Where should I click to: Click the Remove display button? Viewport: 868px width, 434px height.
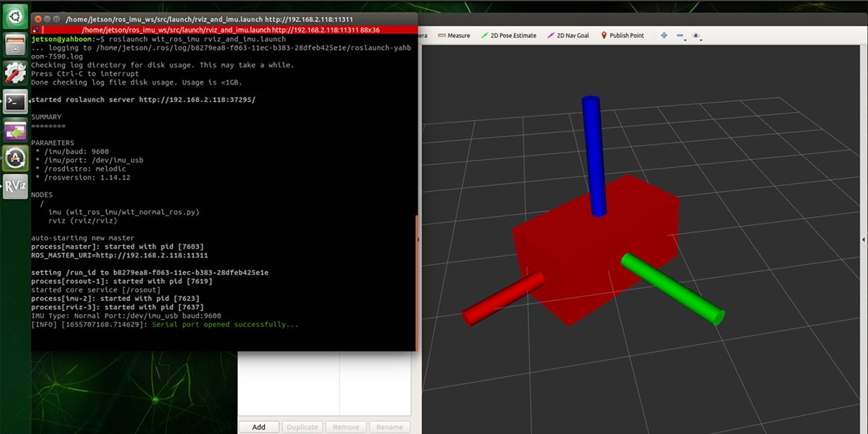point(346,427)
